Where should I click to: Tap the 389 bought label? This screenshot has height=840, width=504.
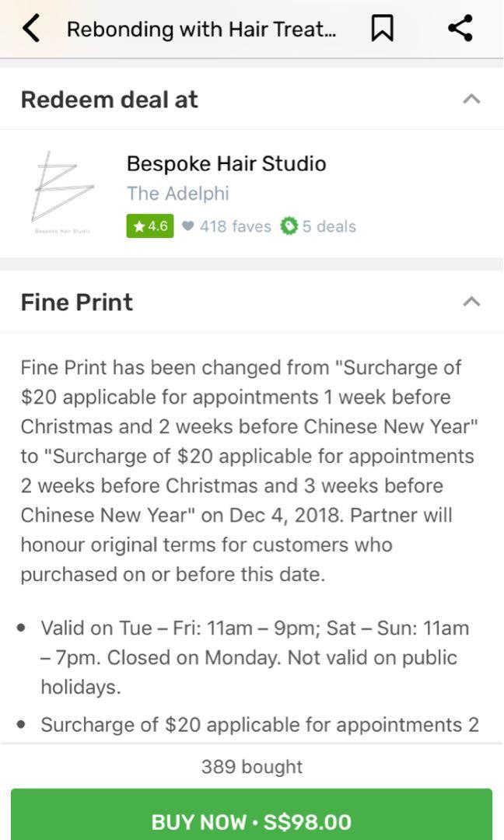[x=252, y=767]
